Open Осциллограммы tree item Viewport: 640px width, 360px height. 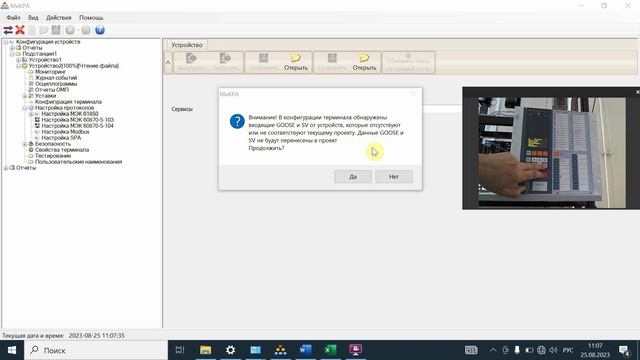pos(56,84)
